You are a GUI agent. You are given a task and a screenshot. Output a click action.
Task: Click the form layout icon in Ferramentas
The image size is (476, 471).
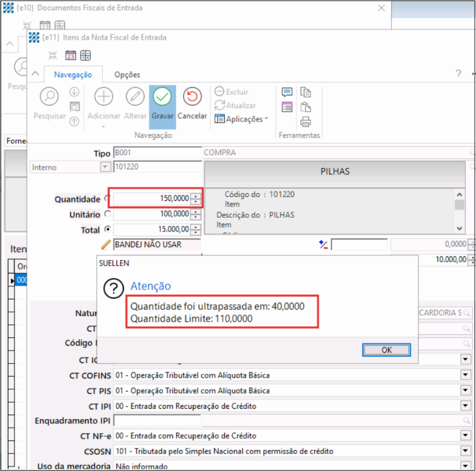tap(287, 107)
